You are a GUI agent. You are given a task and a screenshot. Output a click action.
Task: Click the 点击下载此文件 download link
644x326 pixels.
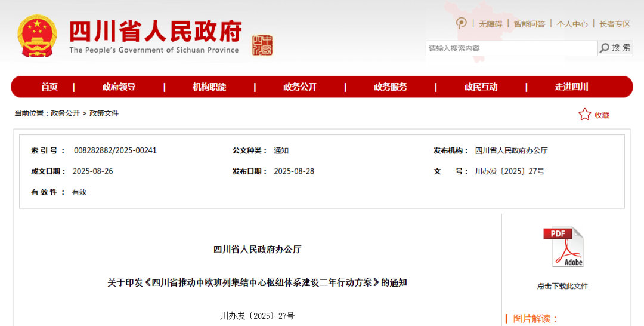click(562, 286)
